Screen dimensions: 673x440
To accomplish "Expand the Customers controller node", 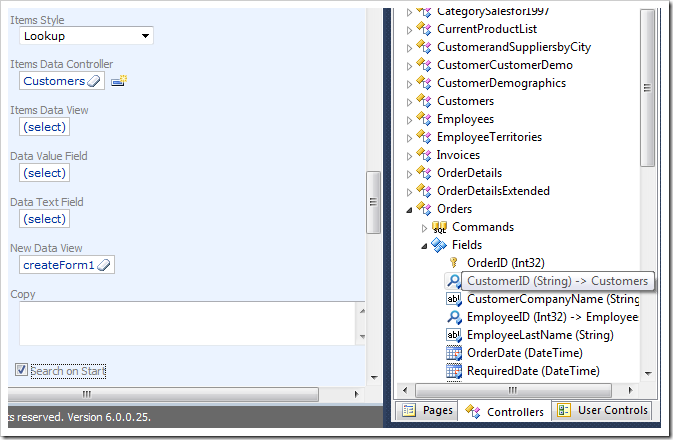I will pos(409,102).
